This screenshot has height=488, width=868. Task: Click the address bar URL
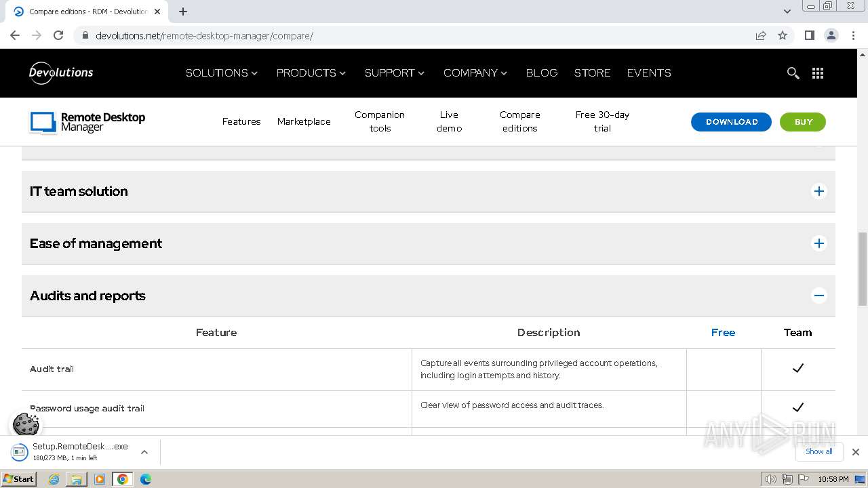point(204,36)
